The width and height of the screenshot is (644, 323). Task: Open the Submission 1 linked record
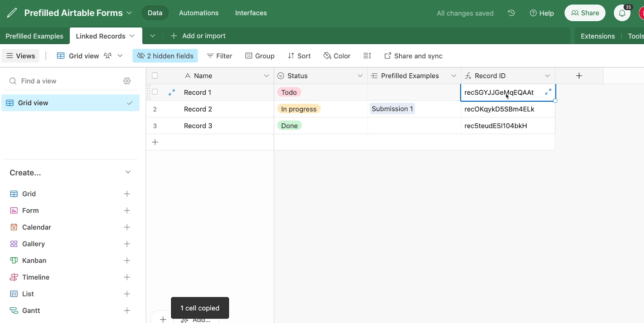(x=392, y=109)
